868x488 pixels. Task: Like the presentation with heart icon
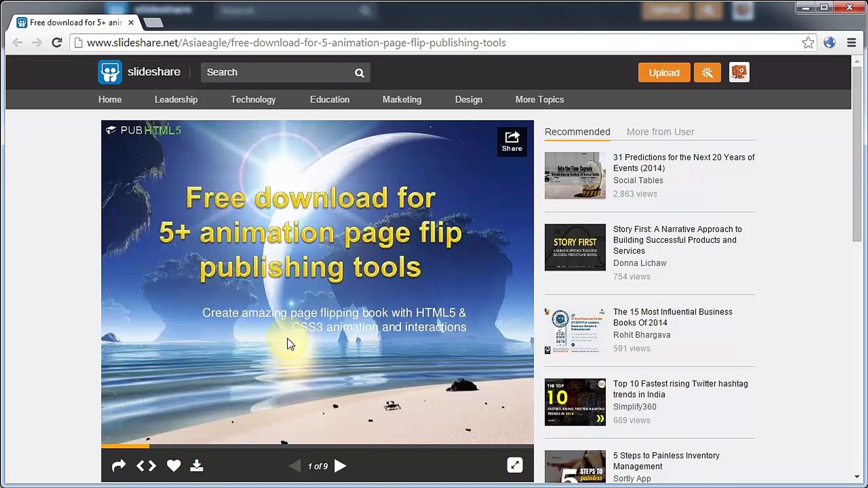point(174,465)
